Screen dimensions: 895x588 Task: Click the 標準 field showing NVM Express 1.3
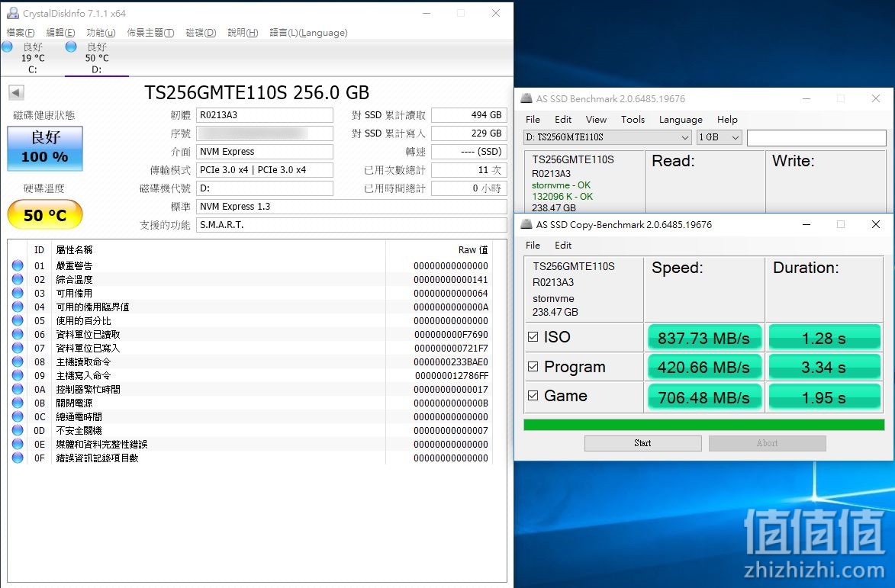pos(352,207)
